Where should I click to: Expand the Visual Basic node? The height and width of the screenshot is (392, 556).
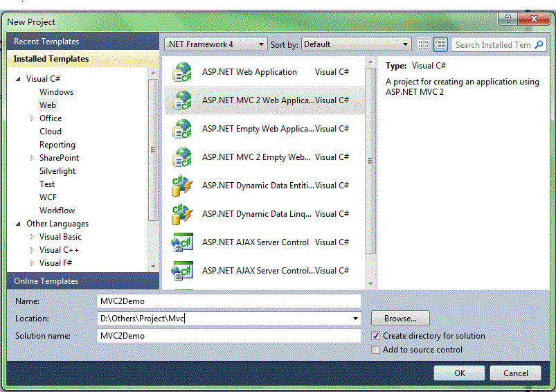tap(32, 237)
